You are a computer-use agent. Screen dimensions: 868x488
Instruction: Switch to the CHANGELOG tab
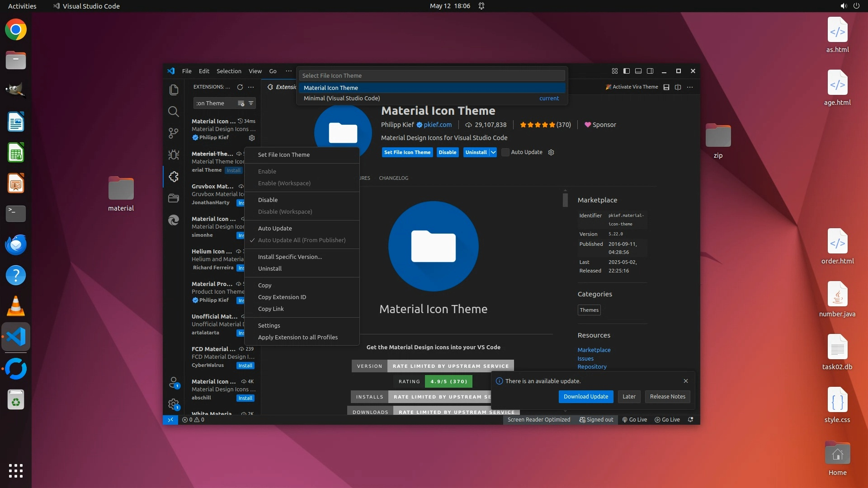click(393, 178)
